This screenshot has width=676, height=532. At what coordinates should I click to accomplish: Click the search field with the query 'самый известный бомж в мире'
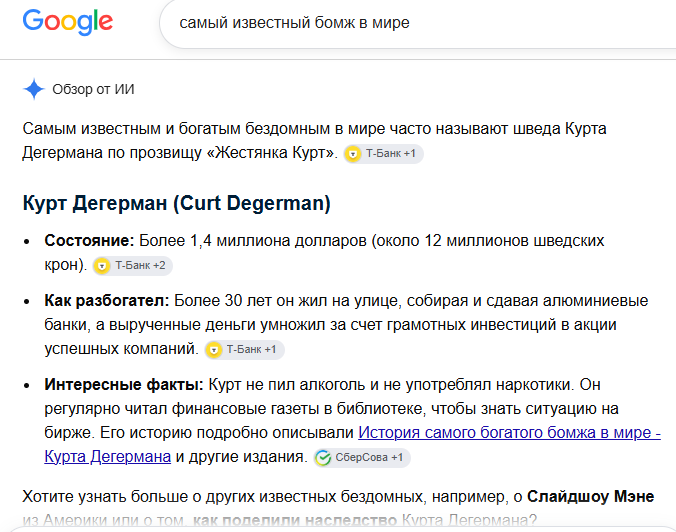(x=417, y=22)
